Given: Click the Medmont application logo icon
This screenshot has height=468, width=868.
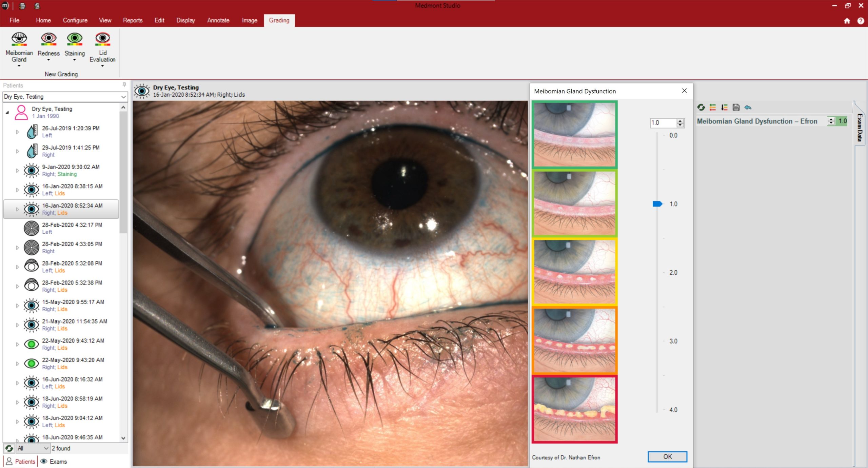Looking at the screenshot, I should click(5, 6).
